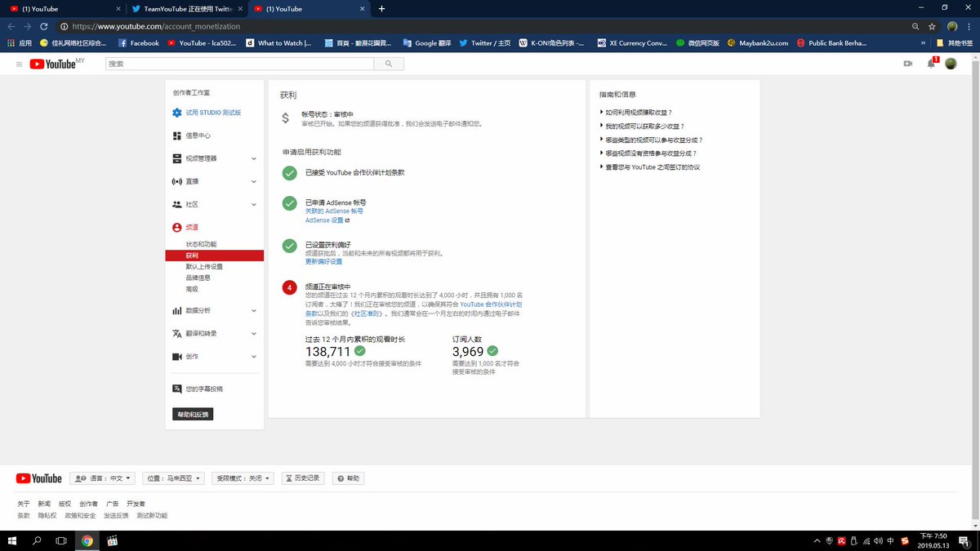
Task: Open 关联的 AdSense 帐号 link
Action: 335,211
